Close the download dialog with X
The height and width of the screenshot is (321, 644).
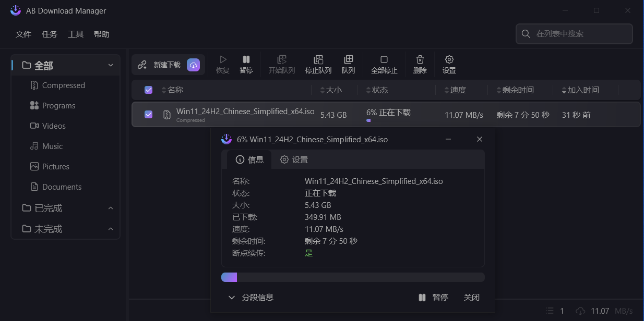tap(480, 139)
